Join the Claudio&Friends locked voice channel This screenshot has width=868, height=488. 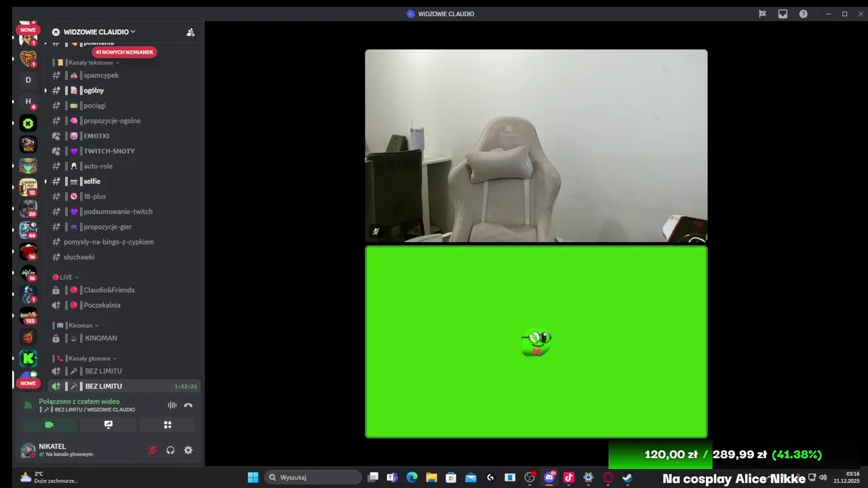click(125, 290)
